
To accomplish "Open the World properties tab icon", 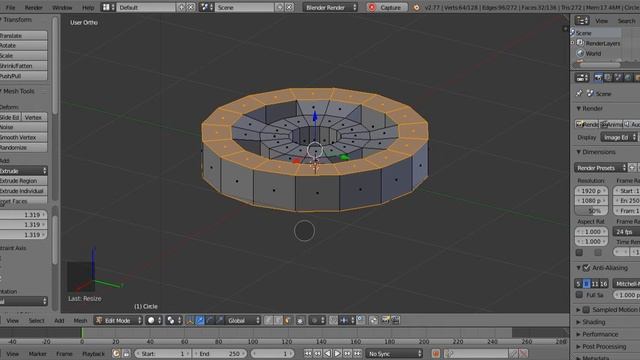I will (x=628, y=78).
